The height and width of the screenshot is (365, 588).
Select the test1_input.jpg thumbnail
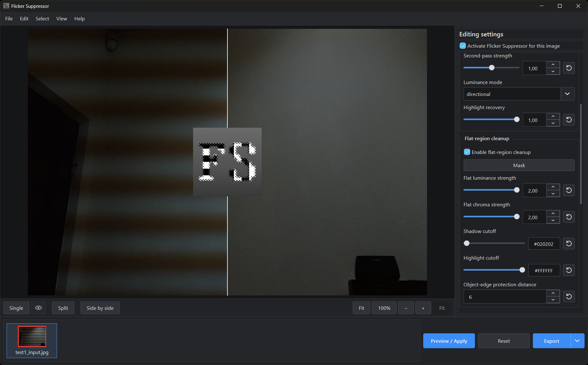(x=32, y=341)
